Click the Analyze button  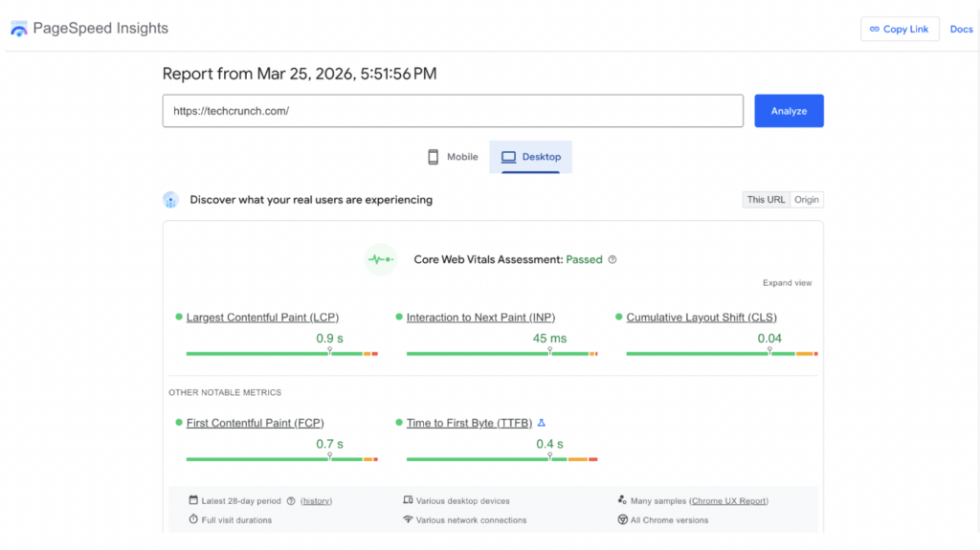point(789,111)
